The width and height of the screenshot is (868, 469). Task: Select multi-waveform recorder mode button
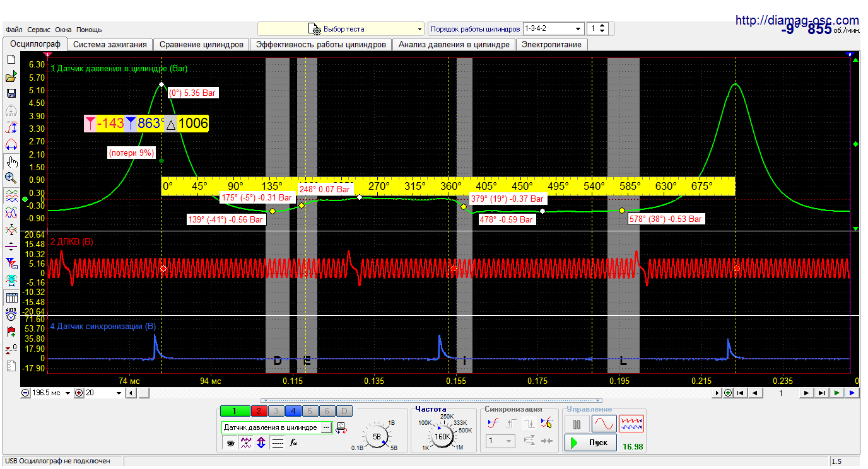click(x=631, y=423)
